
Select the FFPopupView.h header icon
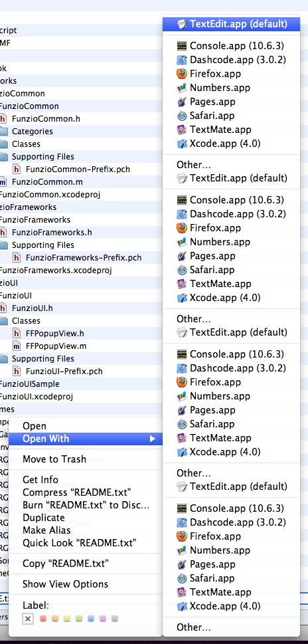pos(17,333)
